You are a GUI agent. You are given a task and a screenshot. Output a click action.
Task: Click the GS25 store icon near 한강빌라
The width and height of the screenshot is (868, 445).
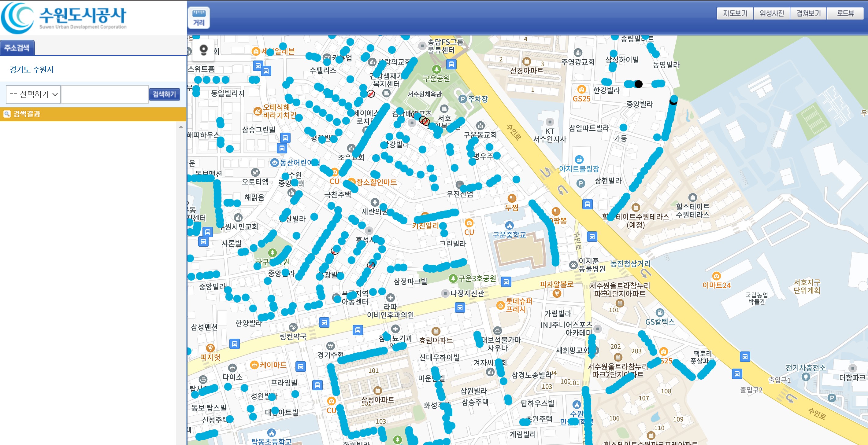[x=581, y=90]
